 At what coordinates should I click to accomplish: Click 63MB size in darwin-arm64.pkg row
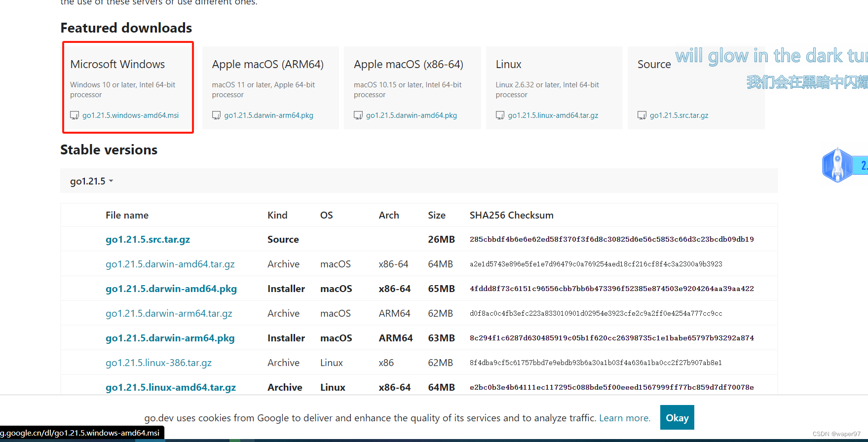click(441, 338)
